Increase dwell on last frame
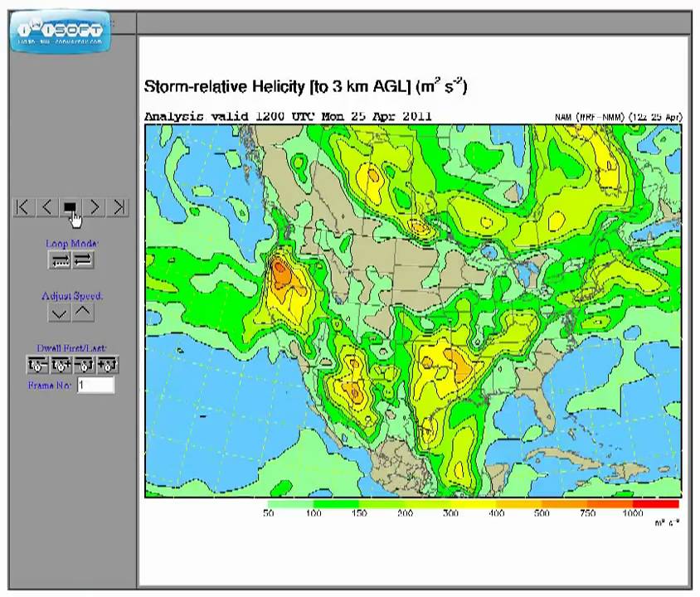The height and width of the screenshot is (597, 700). 108,365
